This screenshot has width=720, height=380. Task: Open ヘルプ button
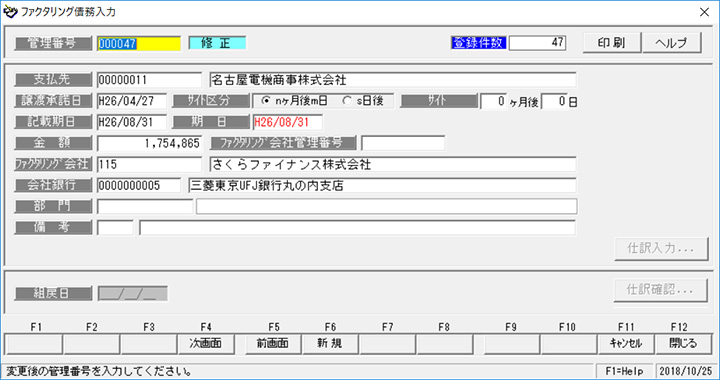[672, 43]
